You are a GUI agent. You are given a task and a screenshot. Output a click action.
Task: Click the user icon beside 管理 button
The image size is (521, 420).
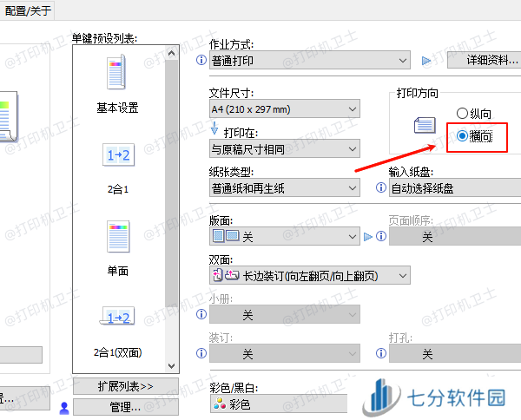click(64, 408)
